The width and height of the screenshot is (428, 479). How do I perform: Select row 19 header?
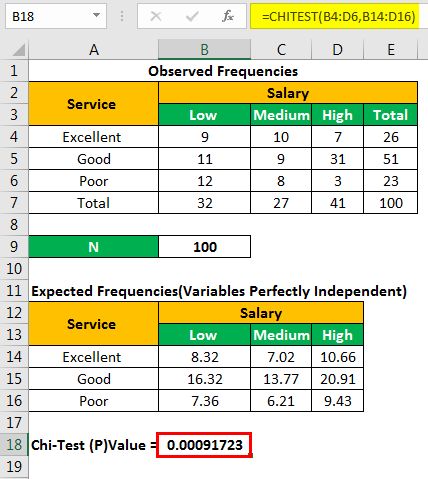[14, 467]
